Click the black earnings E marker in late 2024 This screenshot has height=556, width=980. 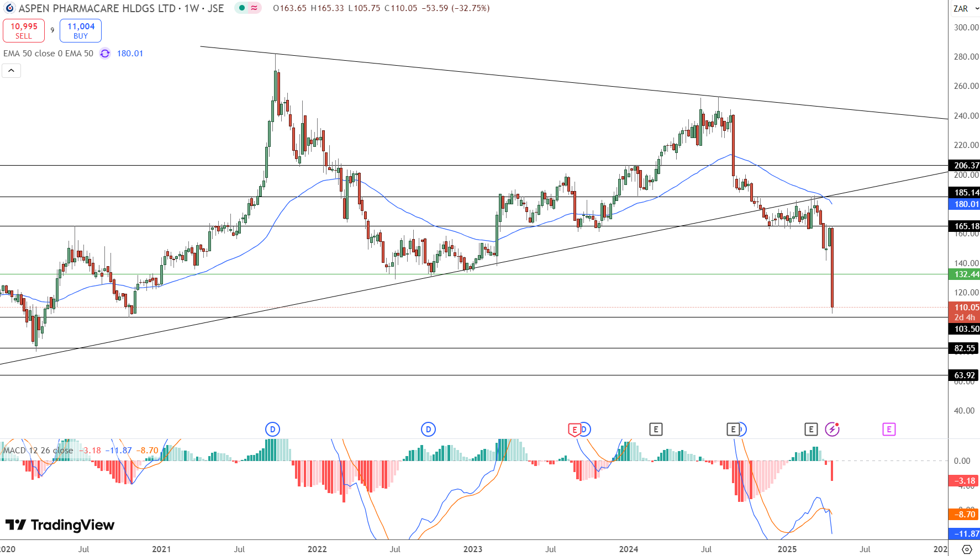(733, 429)
